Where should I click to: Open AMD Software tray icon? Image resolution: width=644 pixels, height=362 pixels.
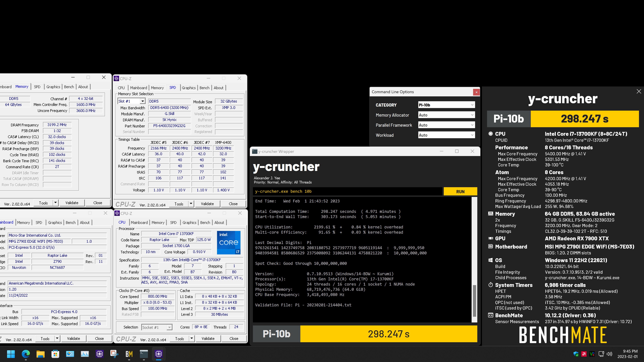coord(584,354)
